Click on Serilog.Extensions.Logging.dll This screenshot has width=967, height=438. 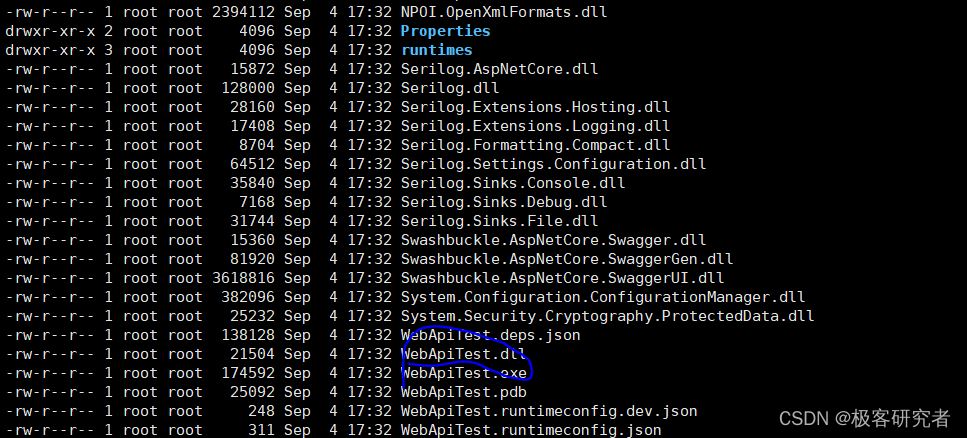coord(535,126)
